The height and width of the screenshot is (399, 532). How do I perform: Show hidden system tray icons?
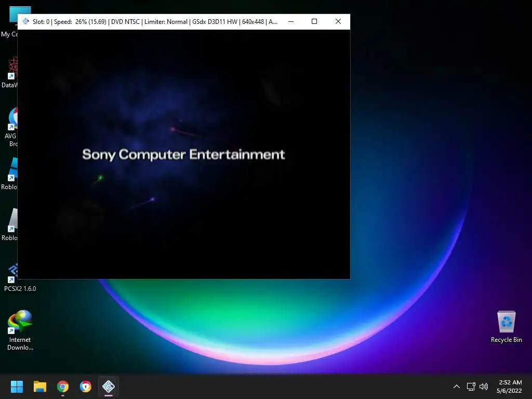coord(457,387)
